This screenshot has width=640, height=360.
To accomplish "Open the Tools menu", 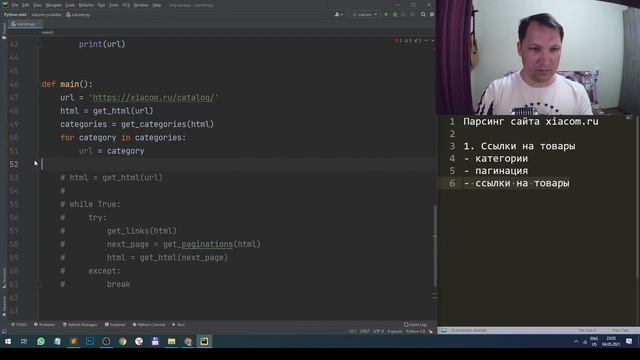I will (114, 5).
